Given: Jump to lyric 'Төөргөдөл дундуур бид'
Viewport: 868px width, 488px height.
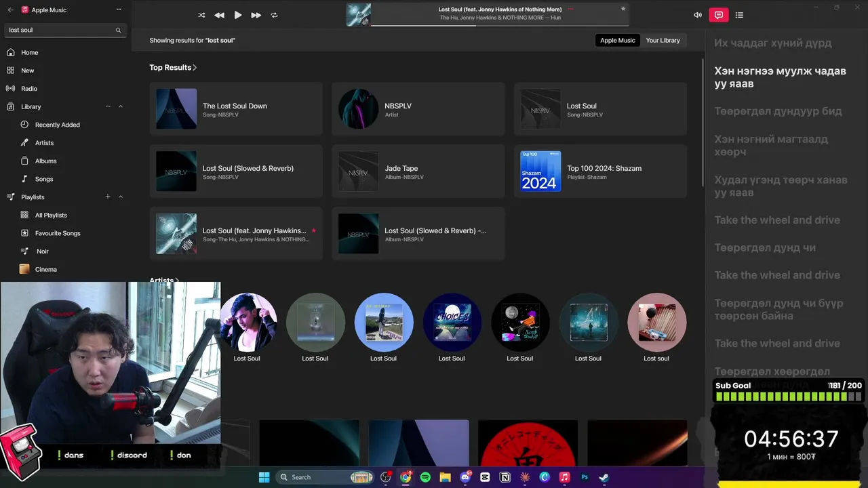Looking at the screenshot, I should (x=778, y=111).
